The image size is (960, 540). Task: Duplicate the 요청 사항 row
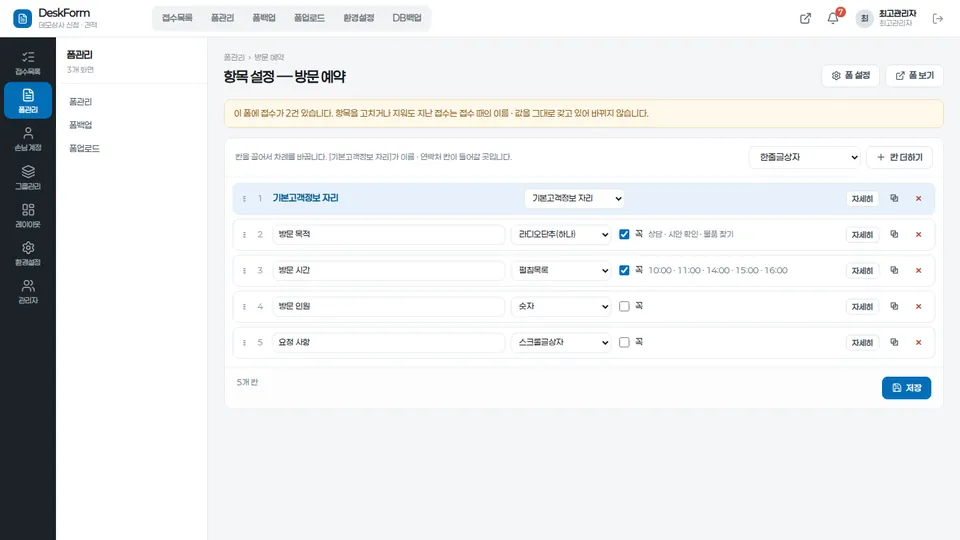(894, 342)
